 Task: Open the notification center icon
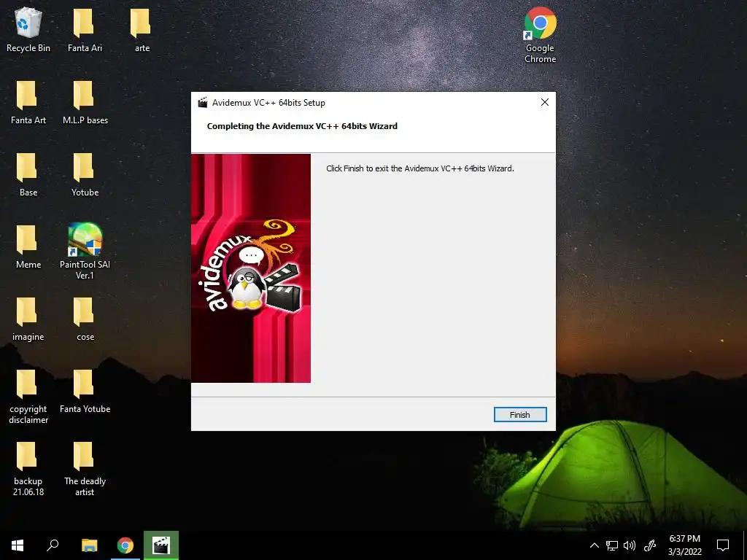(723, 545)
